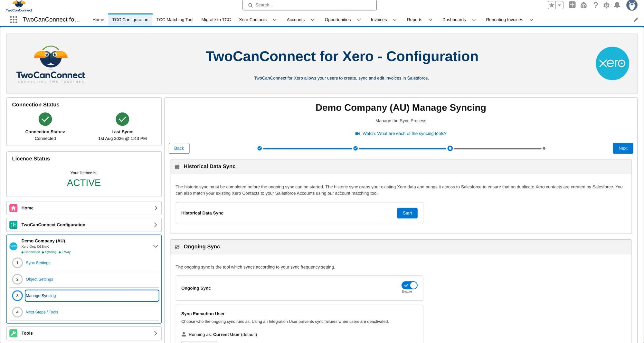Open the App Launcher grid icon
The image size is (644, 343).
(x=14, y=20)
